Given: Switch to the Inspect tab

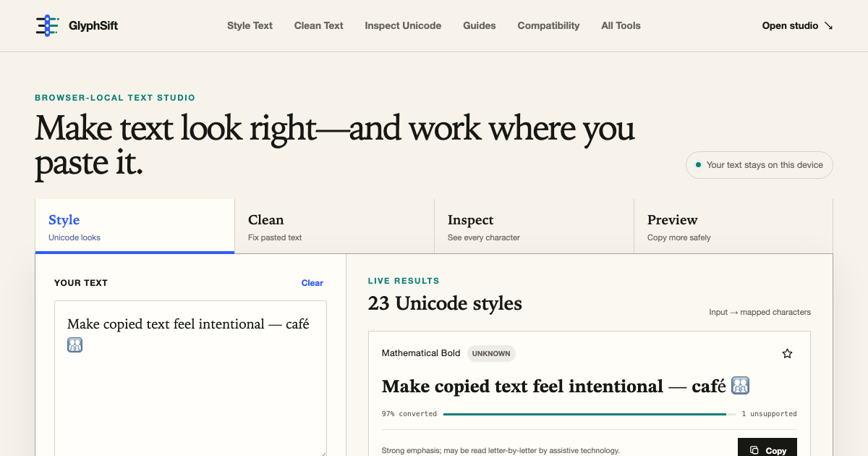Looking at the screenshot, I should (534, 227).
